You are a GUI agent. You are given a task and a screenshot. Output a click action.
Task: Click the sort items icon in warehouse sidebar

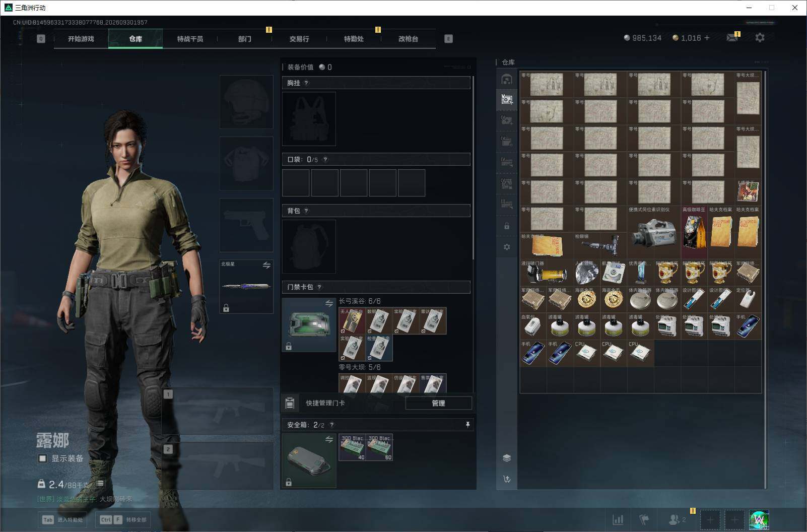point(507,479)
